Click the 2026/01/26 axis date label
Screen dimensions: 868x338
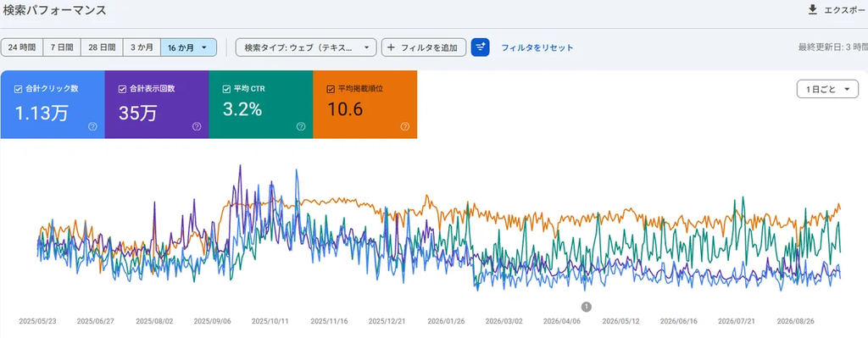click(446, 321)
